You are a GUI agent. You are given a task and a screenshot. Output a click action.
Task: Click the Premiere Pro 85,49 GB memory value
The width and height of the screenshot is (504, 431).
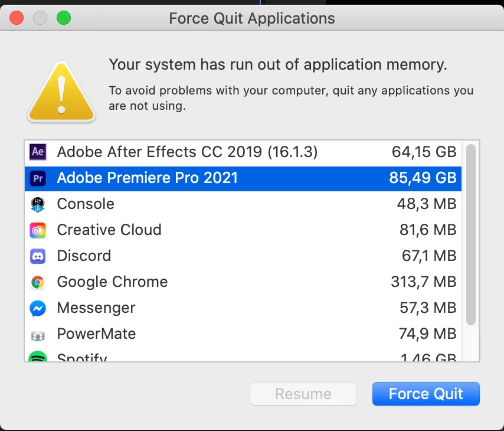click(x=423, y=178)
